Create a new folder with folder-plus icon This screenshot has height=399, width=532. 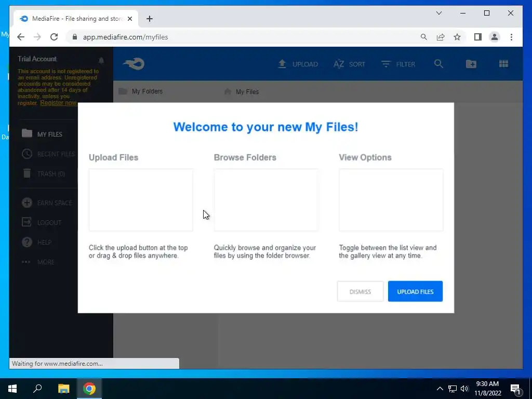point(471,64)
